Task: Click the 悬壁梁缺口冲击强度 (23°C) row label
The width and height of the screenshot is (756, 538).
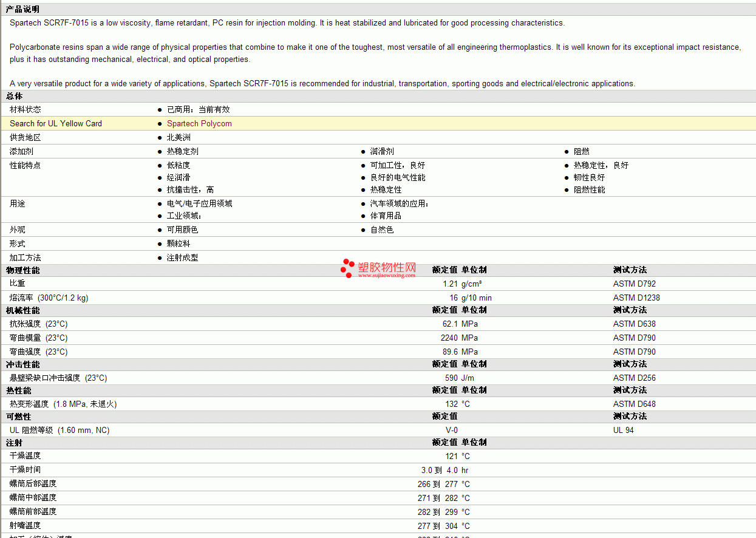Action: (58, 378)
